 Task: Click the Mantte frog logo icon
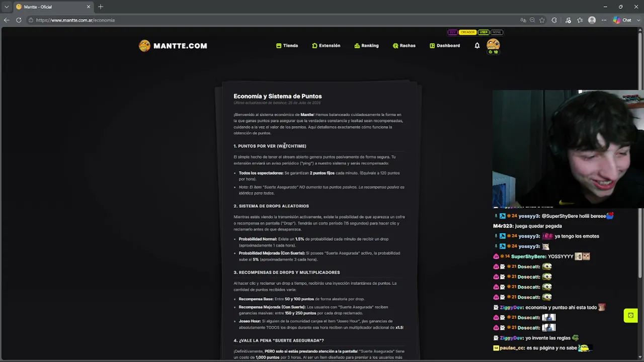click(x=144, y=46)
